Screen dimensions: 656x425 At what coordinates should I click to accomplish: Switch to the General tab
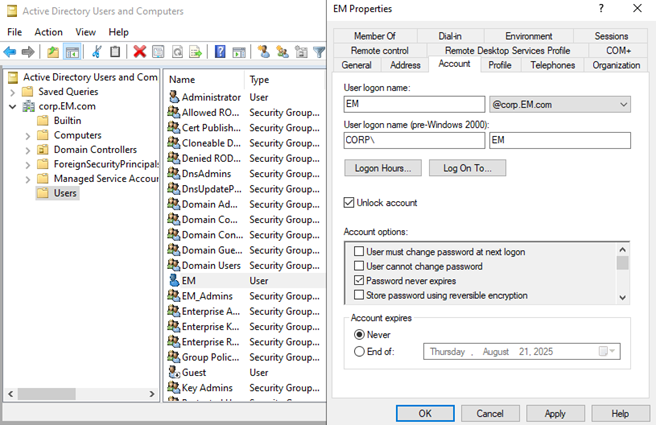point(356,65)
